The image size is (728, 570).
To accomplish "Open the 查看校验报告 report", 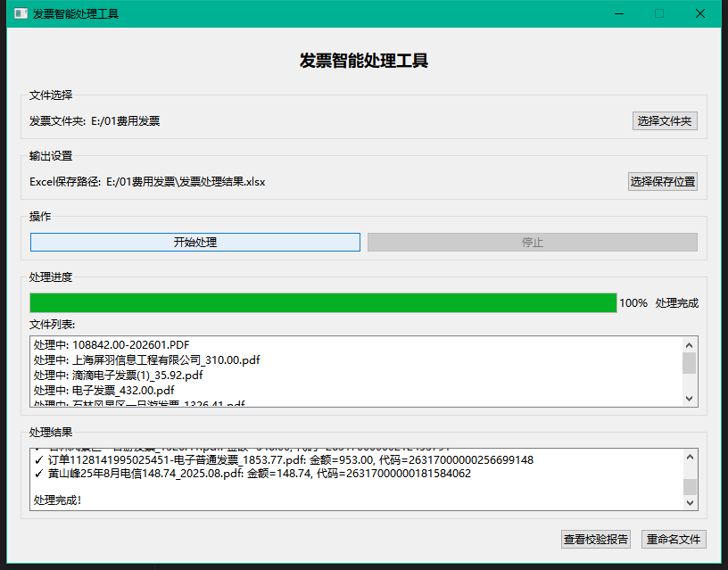I will (596, 540).
